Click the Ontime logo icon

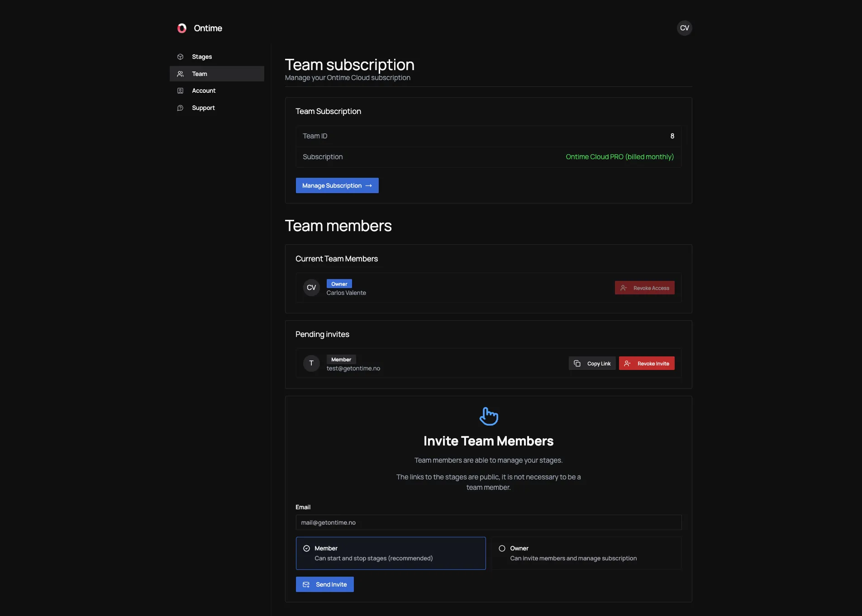tap(181, 28)
